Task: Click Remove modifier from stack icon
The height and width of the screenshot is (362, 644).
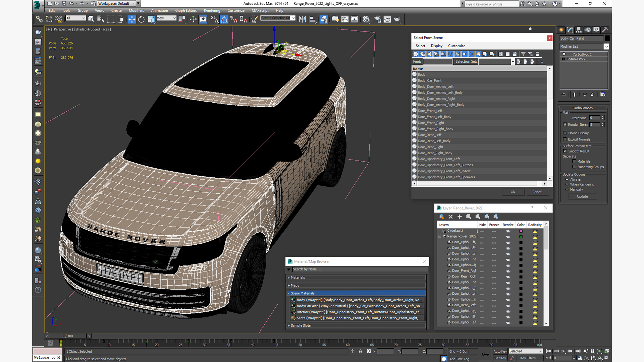Action: (592, 95)
